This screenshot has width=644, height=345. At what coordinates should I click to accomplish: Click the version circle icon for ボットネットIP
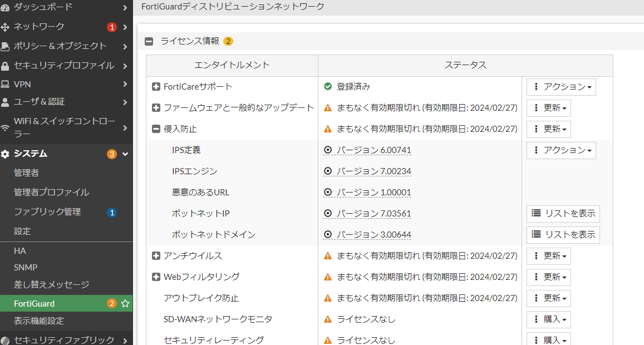click(328, 213)
